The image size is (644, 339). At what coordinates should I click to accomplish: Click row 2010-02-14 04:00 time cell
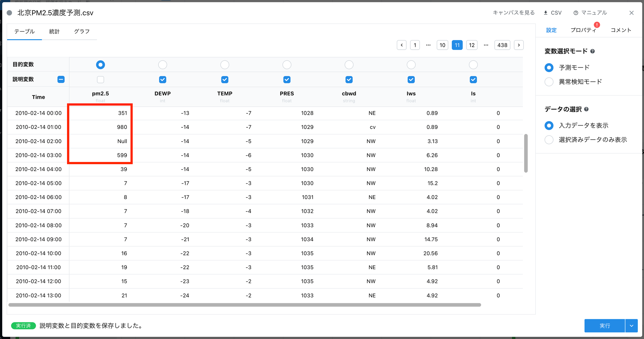click(38, 169)
